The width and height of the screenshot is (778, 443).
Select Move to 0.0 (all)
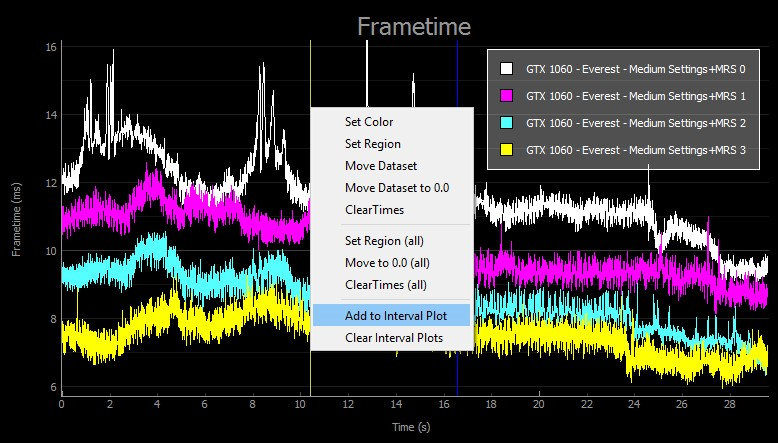[389, 263]
